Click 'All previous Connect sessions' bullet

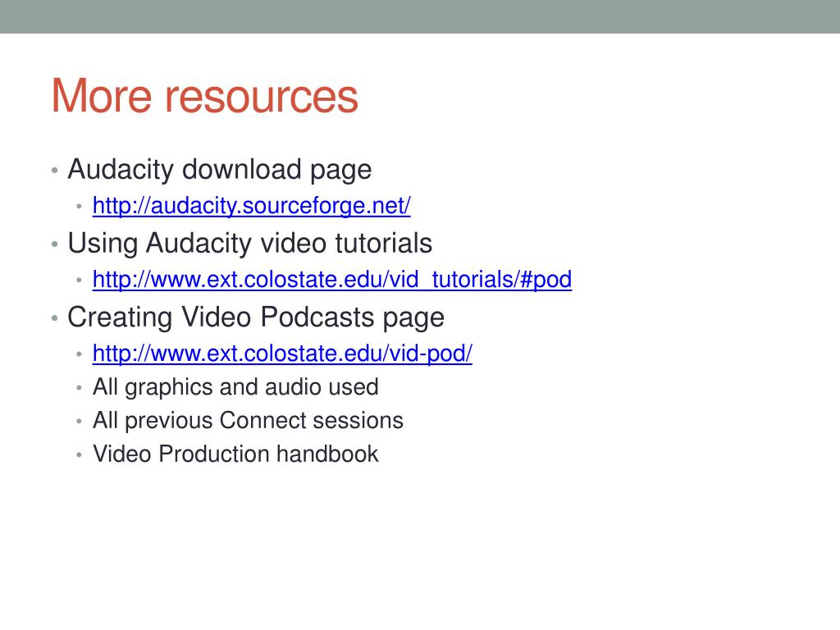click(248, 421)
